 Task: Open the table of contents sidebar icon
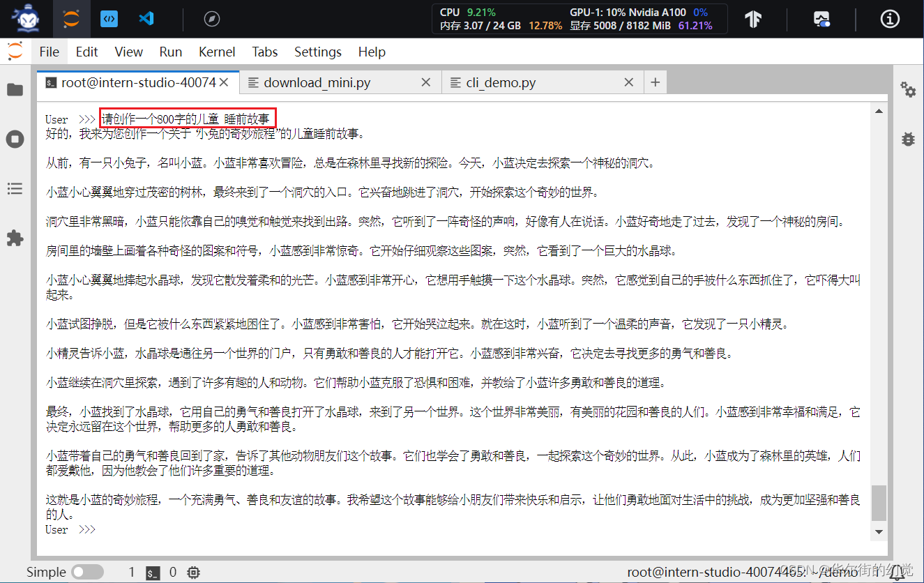point(15,188)
